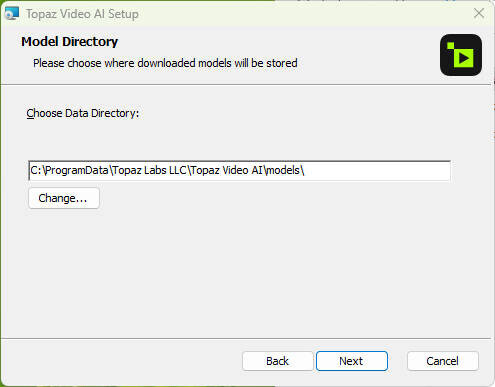Screen dimensions: 495x387
Task: Click 'Topaz Video AI' inside the path text
Action: tap(227, 170)
